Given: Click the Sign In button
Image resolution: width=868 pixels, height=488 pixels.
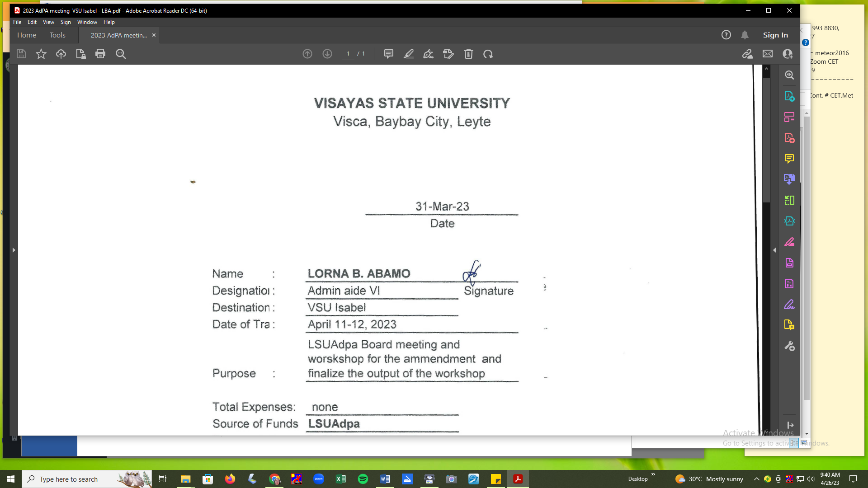Looking at the screenshot, I should tap(775, 35).
